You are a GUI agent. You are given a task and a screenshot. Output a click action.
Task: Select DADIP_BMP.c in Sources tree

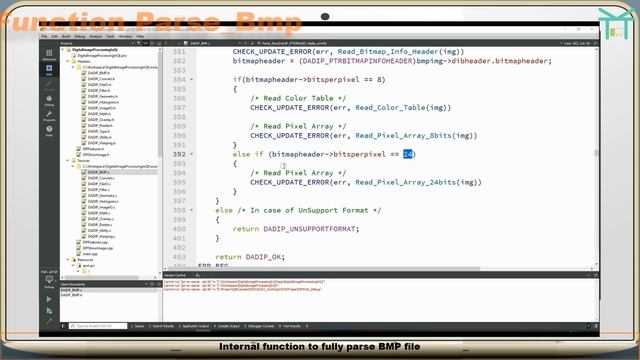coord(98,172)
